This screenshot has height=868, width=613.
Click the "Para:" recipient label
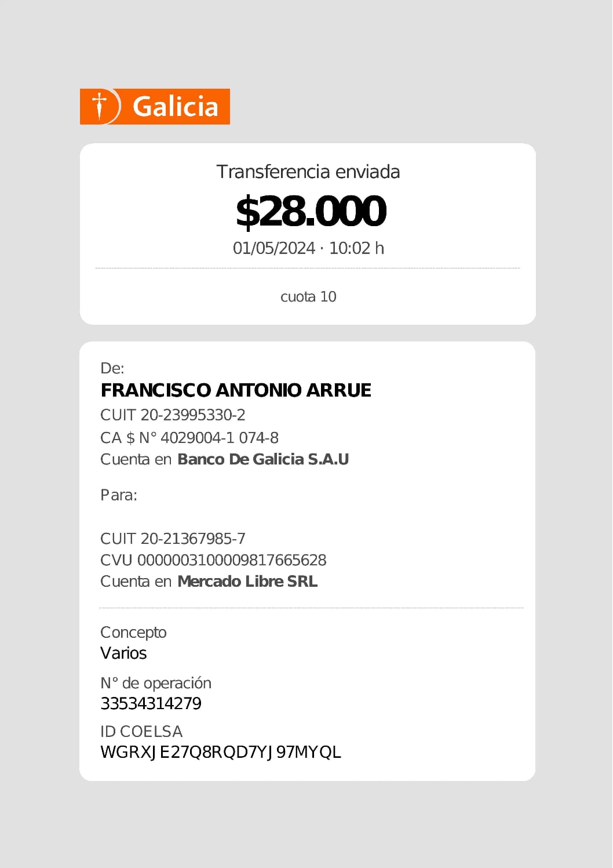(119, 495)
